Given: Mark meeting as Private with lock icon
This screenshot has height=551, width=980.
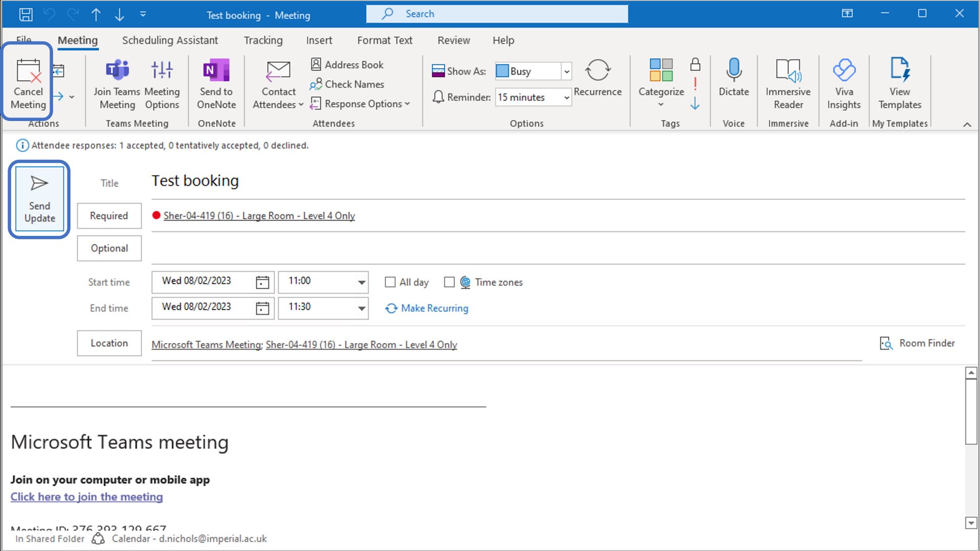Looking at the screenshot, I should click(x=695, y=64).
